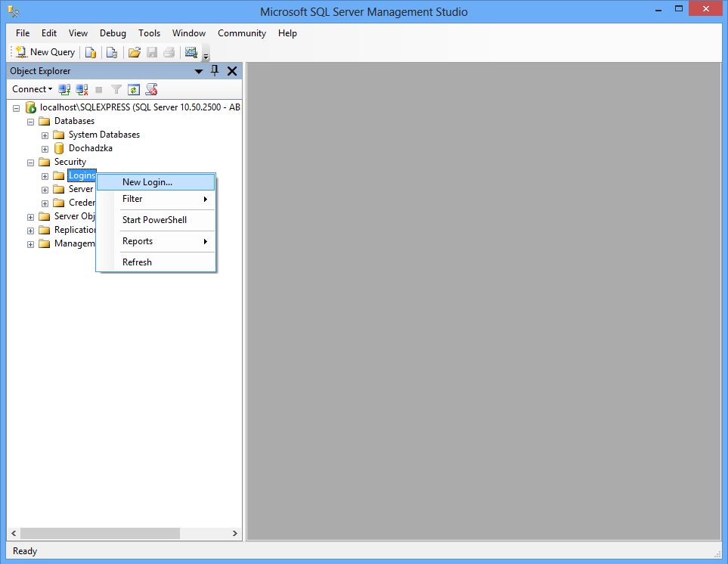Open the Activity Monitor chart icon
The height and width of the screenshot is (564, 728).
(x=191, y=52)
